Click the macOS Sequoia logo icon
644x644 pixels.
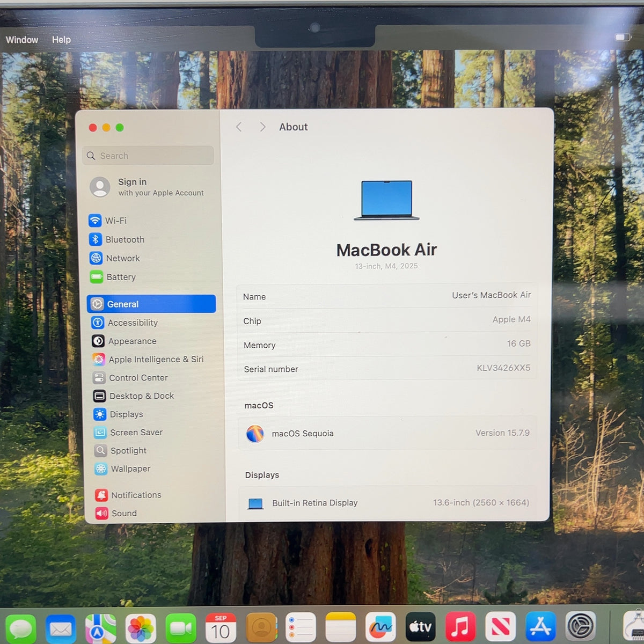255,433
